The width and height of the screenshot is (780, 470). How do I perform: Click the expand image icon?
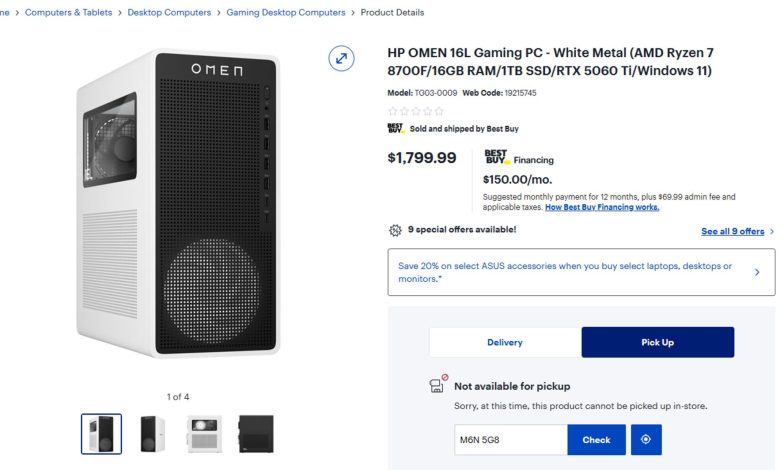pos(342,58)
